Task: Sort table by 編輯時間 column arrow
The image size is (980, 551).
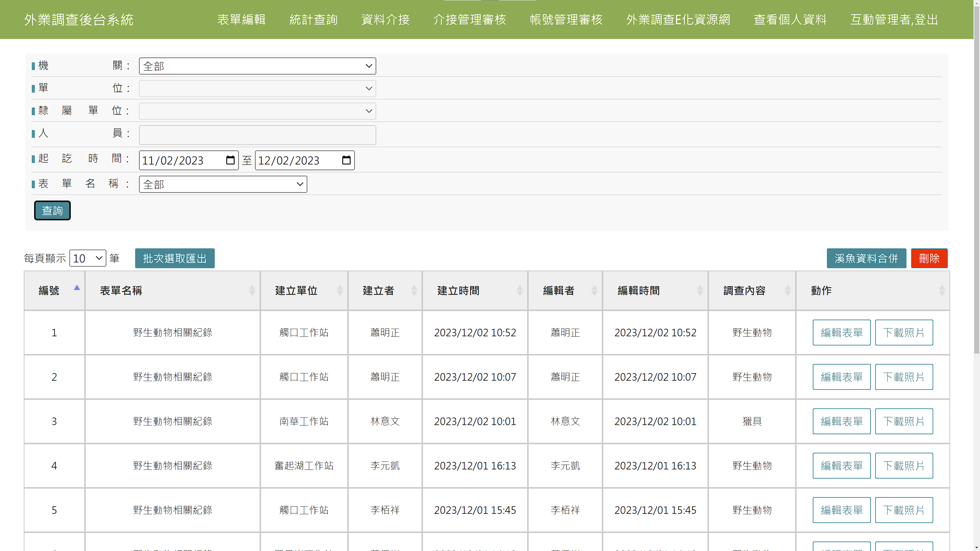Action: point(700,290)
